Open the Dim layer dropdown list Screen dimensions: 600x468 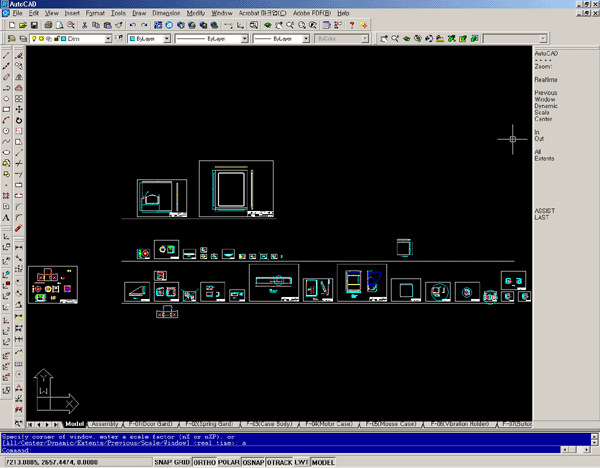(108, 39)
